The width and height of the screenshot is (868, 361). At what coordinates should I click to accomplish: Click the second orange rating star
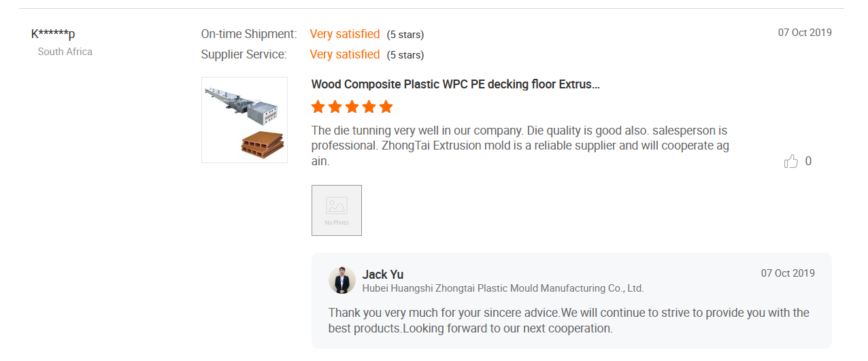[335, 107]
